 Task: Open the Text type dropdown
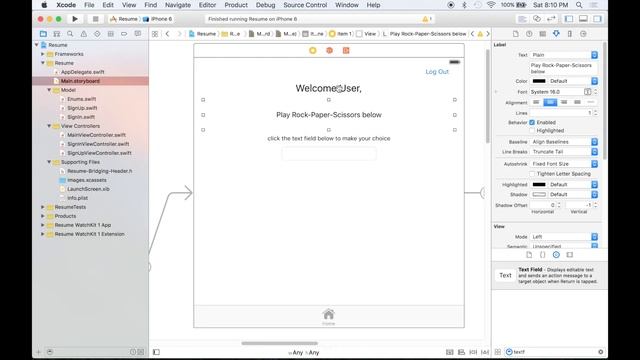(564, 55)
